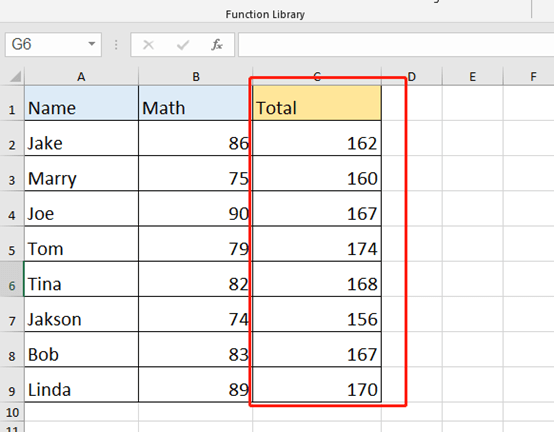Click Math score 83 for Bob
554x432 pixels.
pos(196,350)
